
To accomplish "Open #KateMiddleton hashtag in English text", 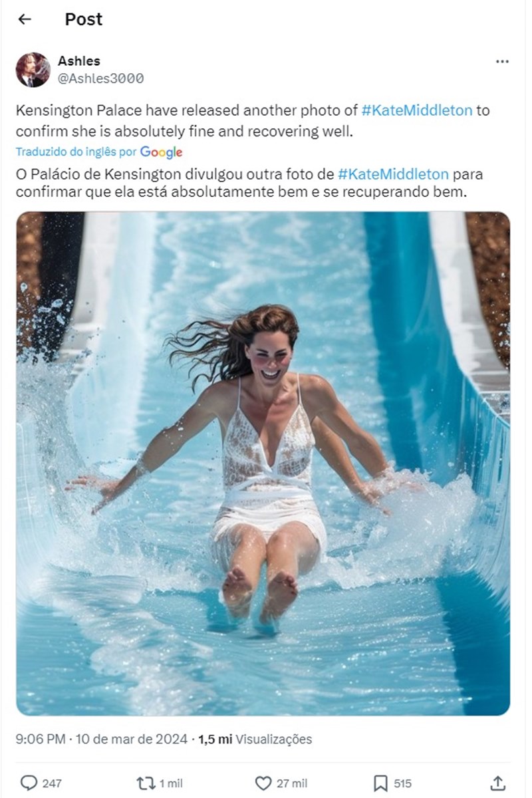I will point(417,110).
